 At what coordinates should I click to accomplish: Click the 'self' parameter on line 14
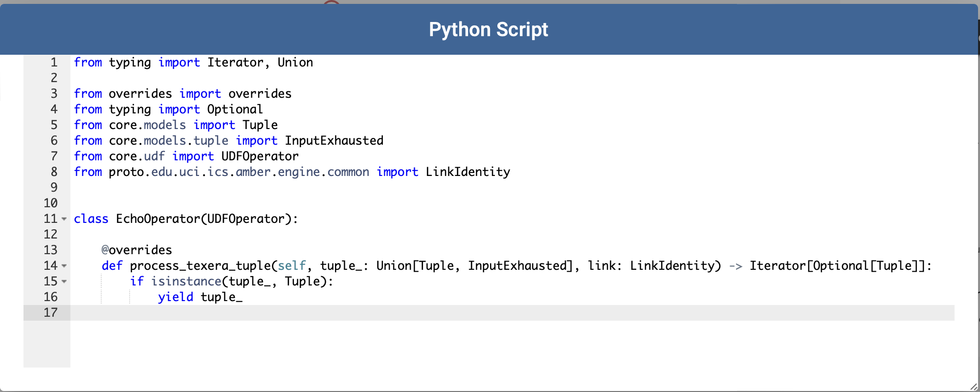(x=292, y=266)
